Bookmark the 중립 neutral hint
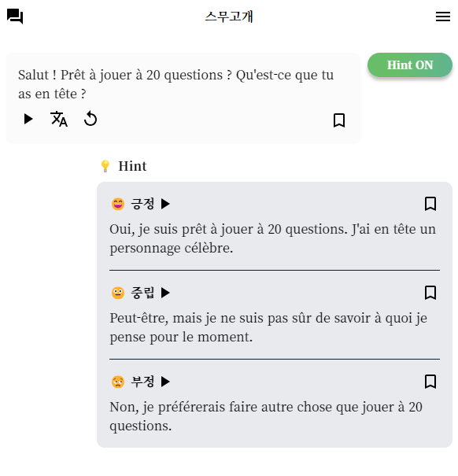The height and width of the screenshot is (476, 458). coord(430,293)
